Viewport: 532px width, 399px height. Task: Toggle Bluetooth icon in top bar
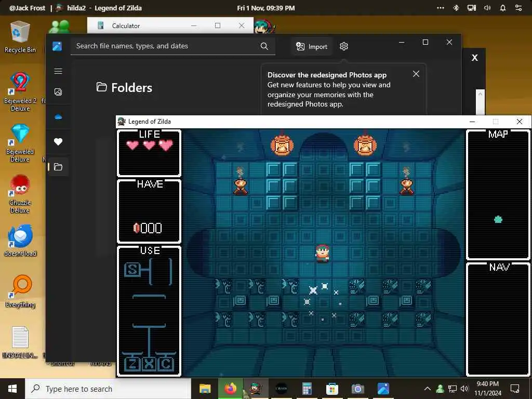pyautogui.click(x=456, y=8)
